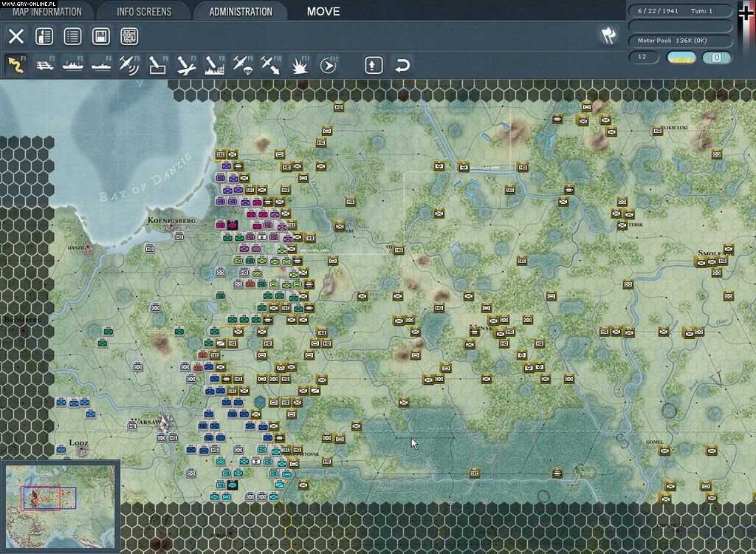Click the F11 explosion icon
This screenshot has width=756, height=554.
pos(300,65)
